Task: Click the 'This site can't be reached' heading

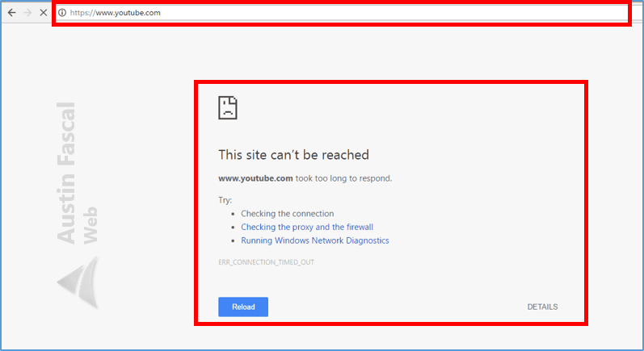Action: click(x=293, y=155)
